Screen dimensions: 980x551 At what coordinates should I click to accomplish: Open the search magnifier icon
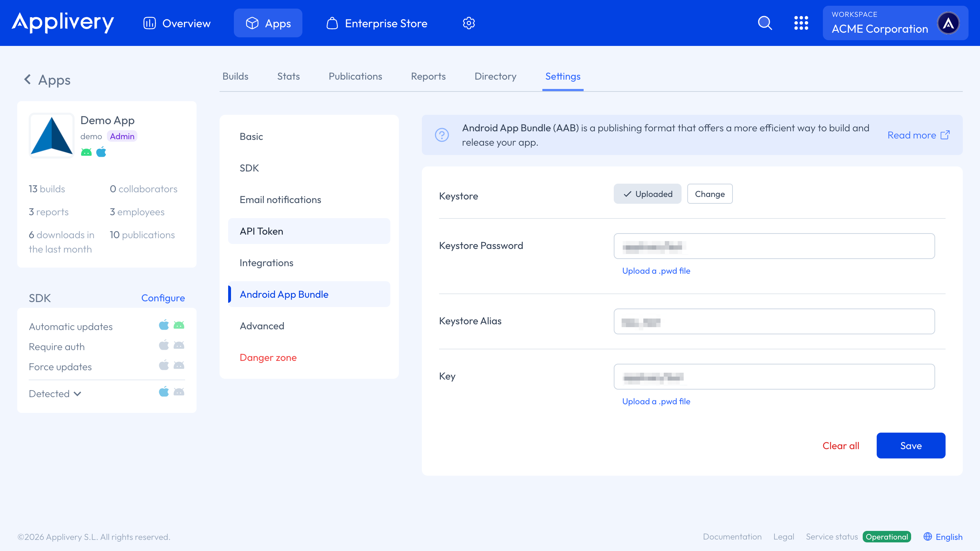point(765,23)
